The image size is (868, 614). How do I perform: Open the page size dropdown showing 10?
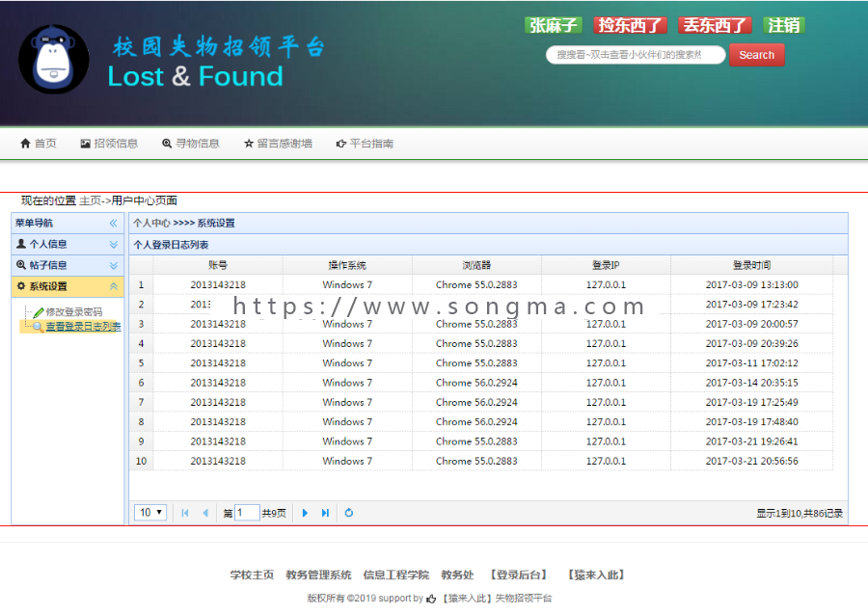(x=150, y=513)
